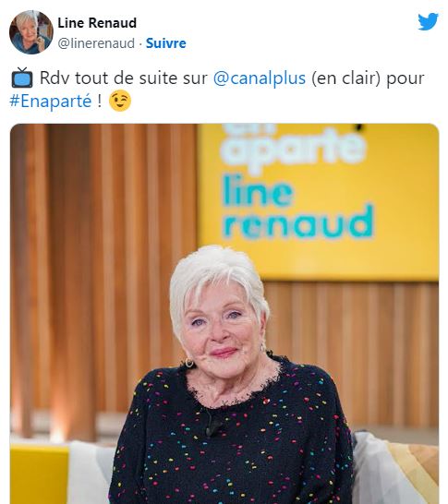Click the winking face emoji
Viewport: 448px width, 504px height.
point(120,101)
